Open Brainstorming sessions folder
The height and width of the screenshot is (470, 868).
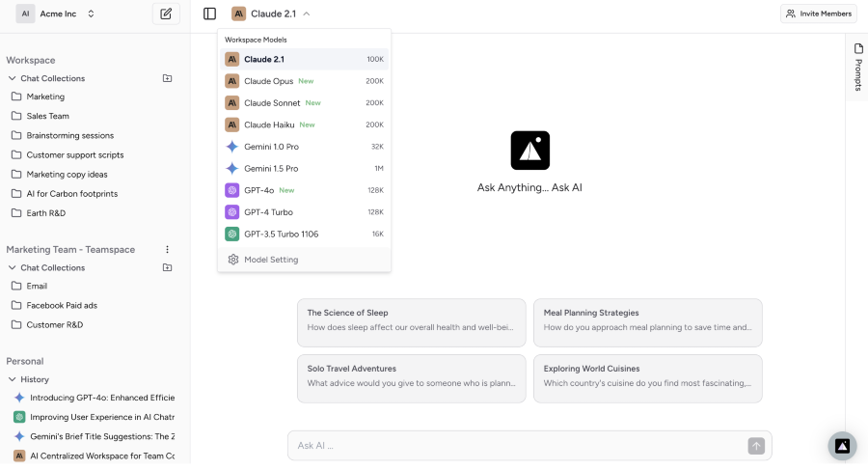tap(69, 135)
